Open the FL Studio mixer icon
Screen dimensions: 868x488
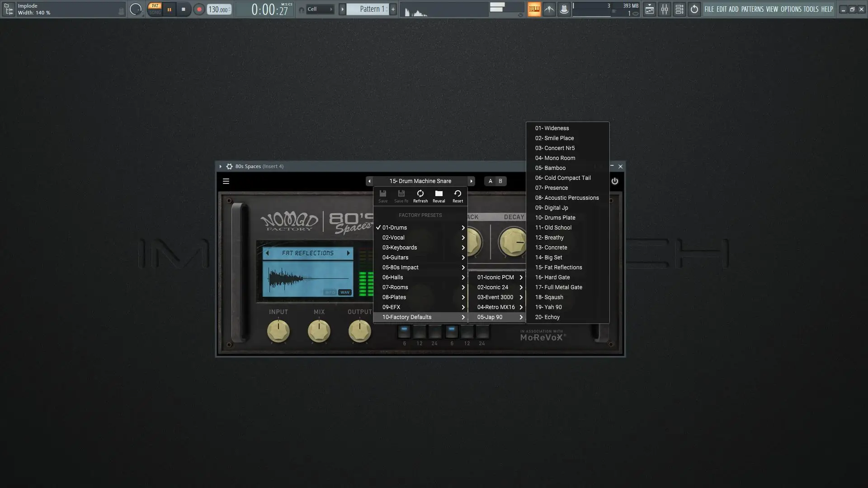[664, 9]
